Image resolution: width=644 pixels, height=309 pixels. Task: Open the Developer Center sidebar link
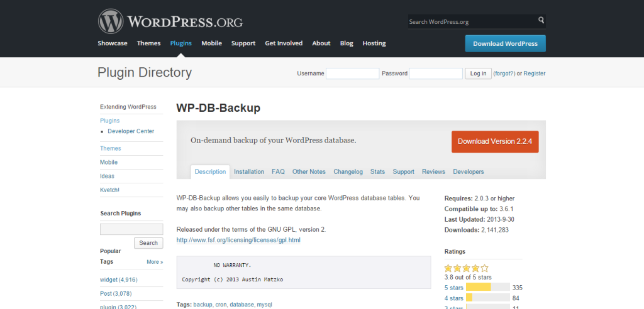[131, 131]
